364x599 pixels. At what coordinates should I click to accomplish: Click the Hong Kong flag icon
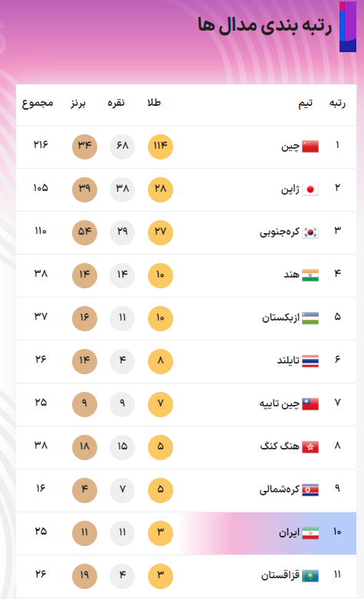point(310,447)
